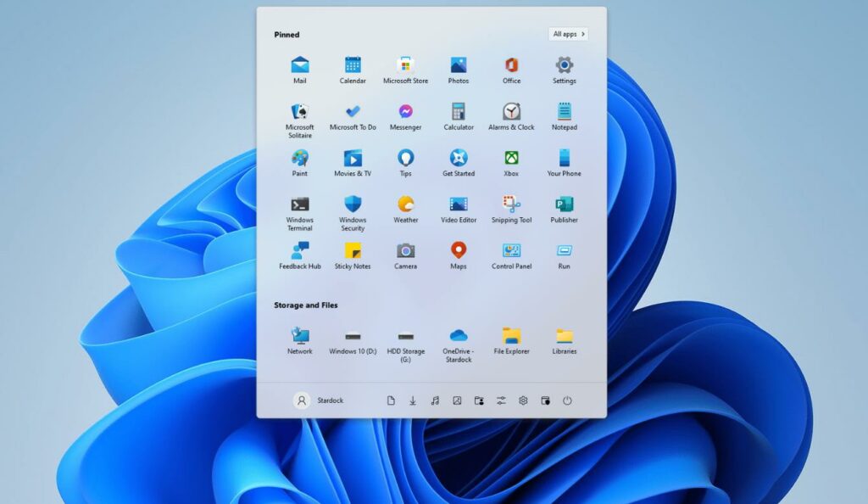Open the Calculator app
The width and height of the screenshot is (868, 504).
[459, 117]
